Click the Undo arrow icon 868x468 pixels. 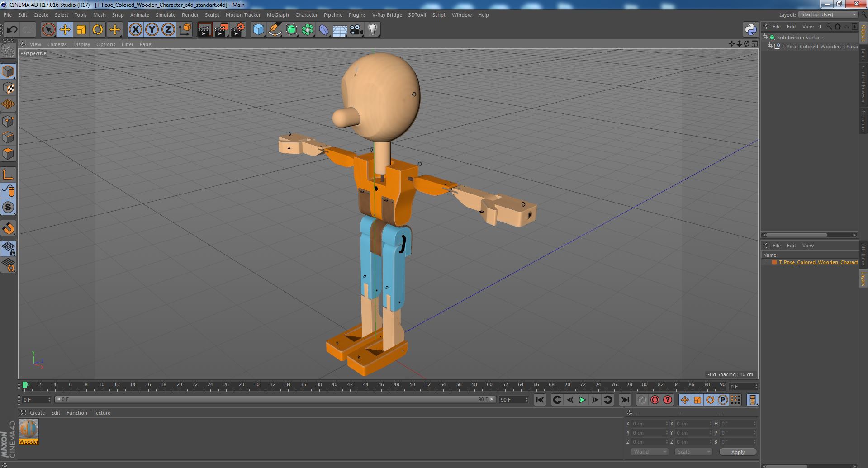pyautogui.click(x=12, y=30)
